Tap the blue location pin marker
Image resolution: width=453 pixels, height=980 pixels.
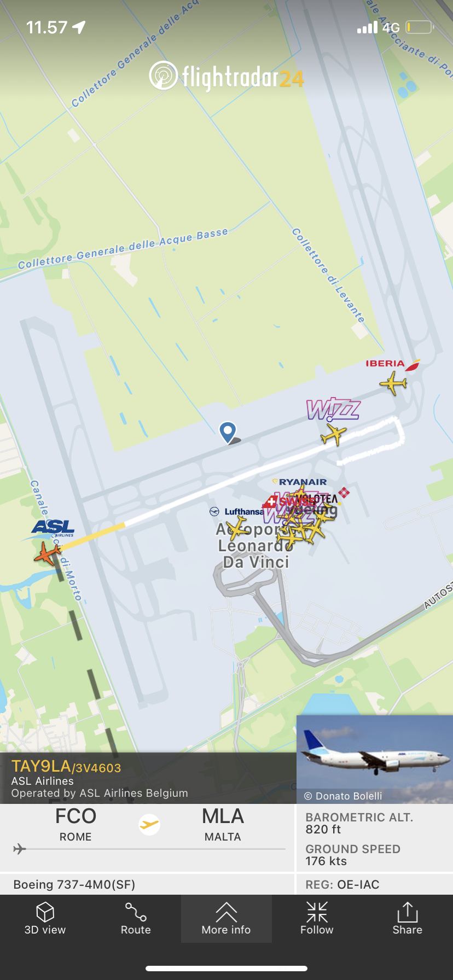[x=228, y=432]
